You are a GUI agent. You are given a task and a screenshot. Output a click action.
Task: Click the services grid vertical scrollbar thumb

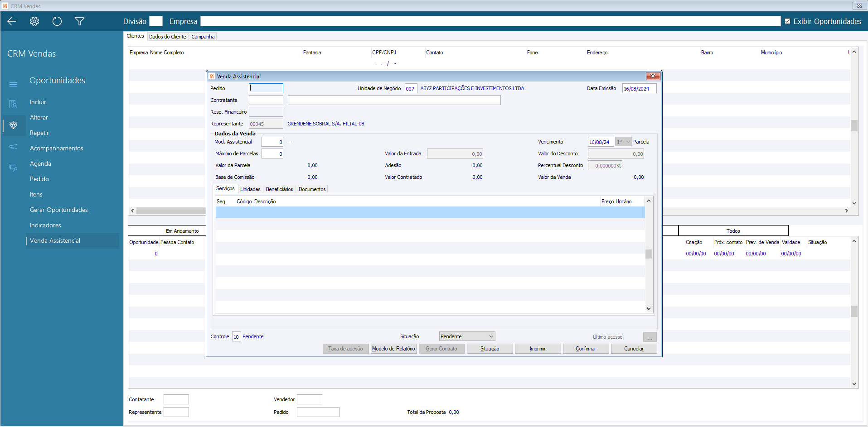click(x=649, y=254)
